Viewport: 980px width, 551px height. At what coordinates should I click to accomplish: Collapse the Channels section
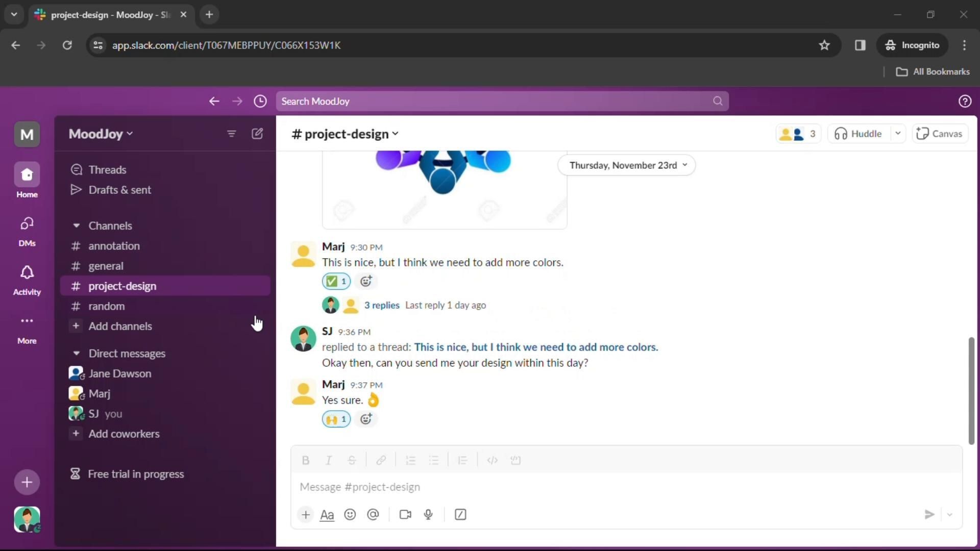(76, 226)
